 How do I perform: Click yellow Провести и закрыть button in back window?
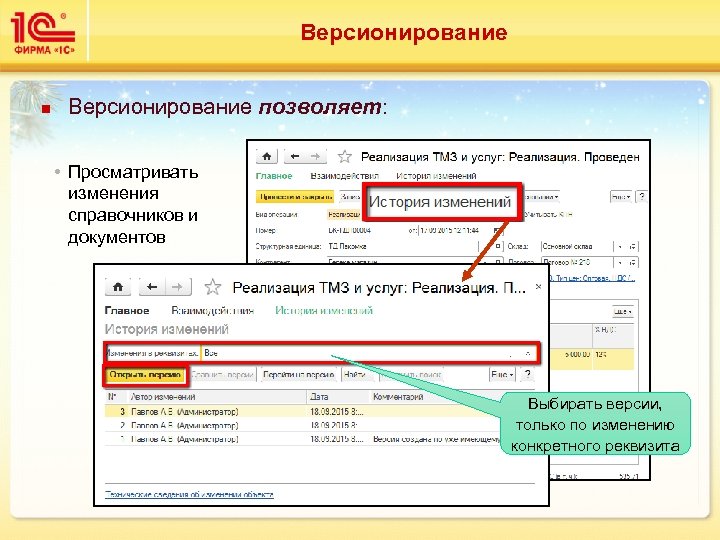point(295,197)
